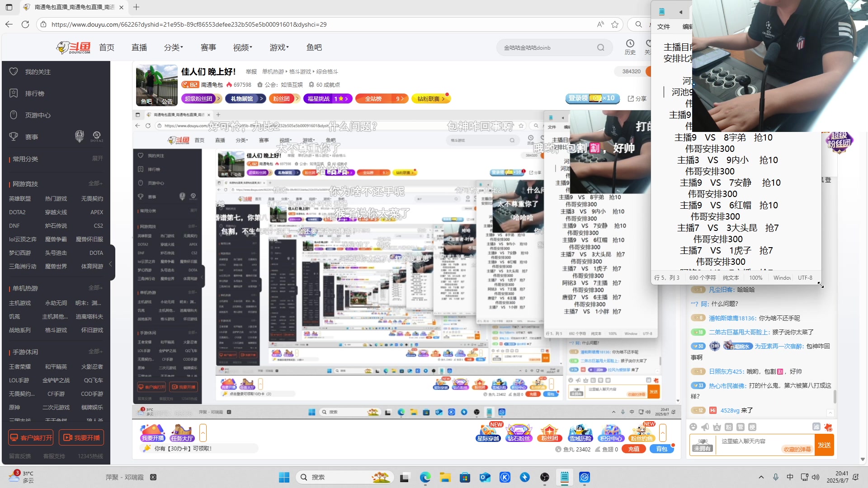Collapse the left sidebar arrow handle
868x488 pixels.
click(x=110, y=263)
